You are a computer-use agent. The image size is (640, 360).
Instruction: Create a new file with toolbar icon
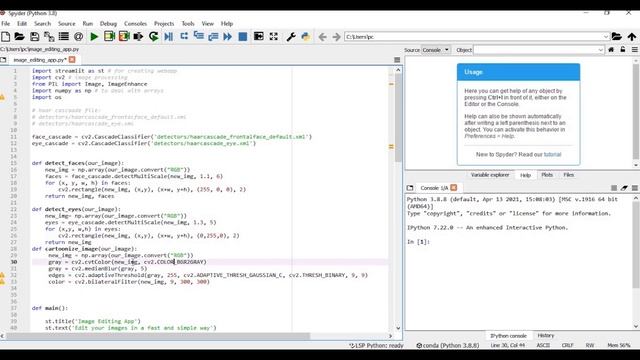tap(6, 37)
